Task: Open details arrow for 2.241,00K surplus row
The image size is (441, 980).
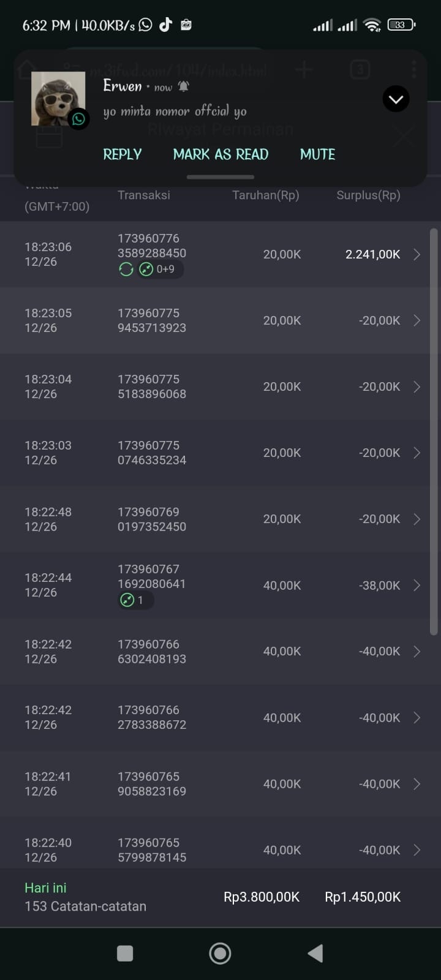Action: [417, 255]
